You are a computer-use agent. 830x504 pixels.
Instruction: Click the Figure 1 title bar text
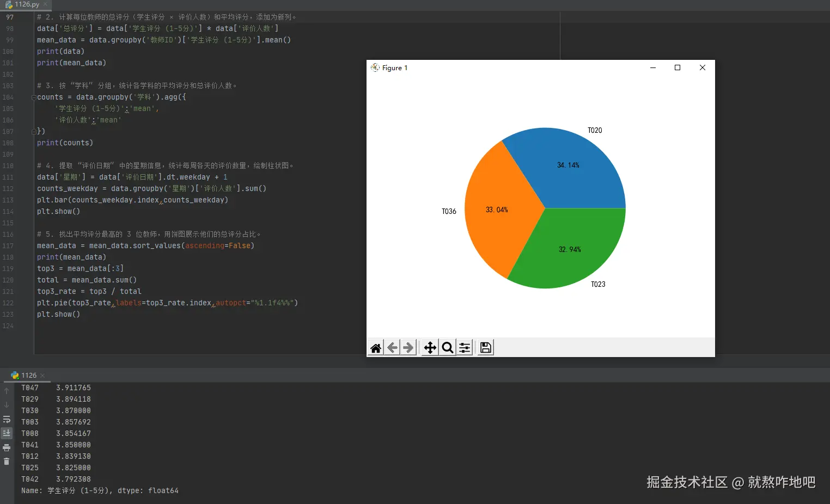395,68
